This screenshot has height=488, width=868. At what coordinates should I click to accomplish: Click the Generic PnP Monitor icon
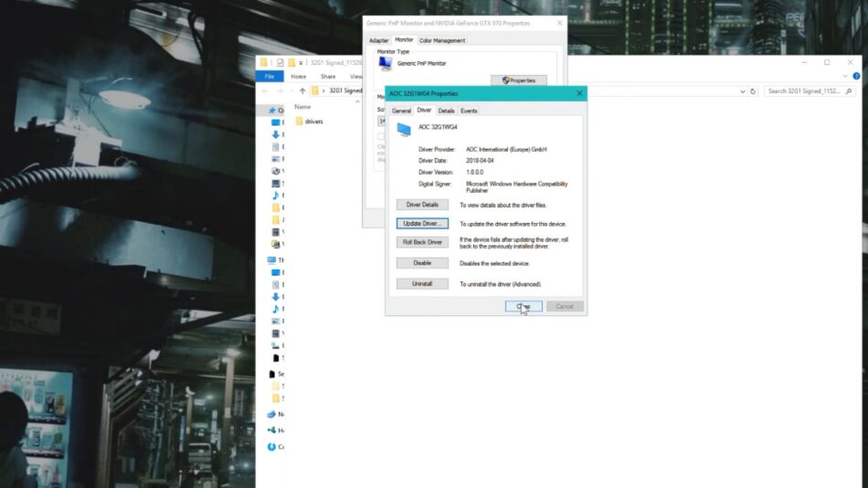pos(386,64)
